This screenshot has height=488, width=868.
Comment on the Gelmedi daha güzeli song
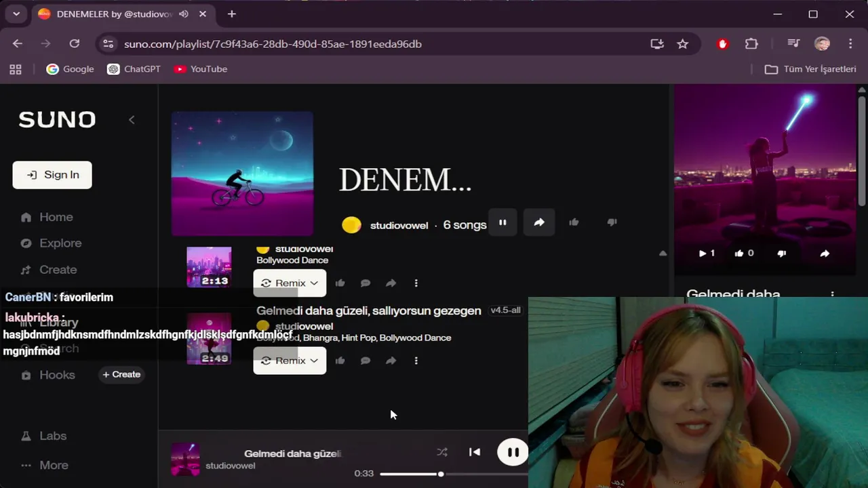pyautogui.click(x=366, y=361)
